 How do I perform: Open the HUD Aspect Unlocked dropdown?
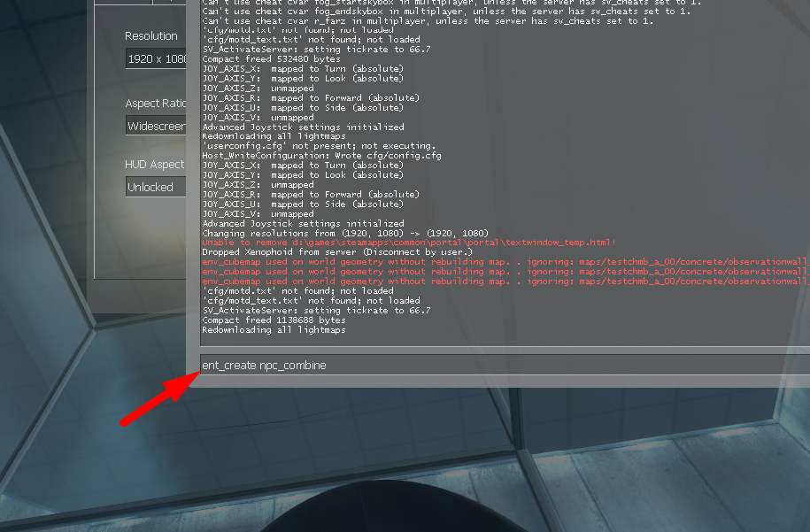(x=156, y=187)
